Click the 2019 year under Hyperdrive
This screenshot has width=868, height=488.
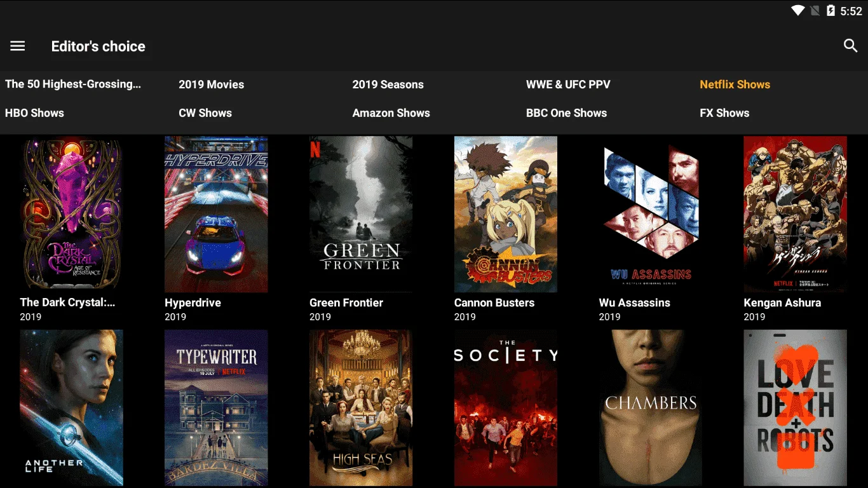tap(175, 316)
